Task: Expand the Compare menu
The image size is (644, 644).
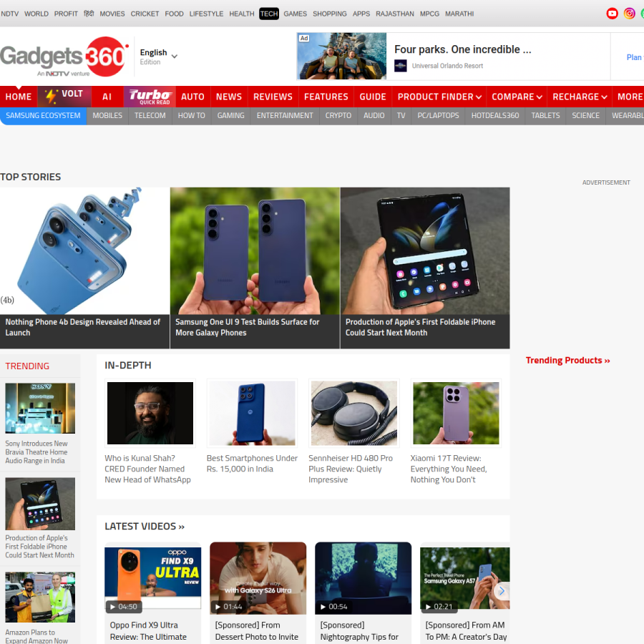Action: pyautogui.click(x=517, y=97)
